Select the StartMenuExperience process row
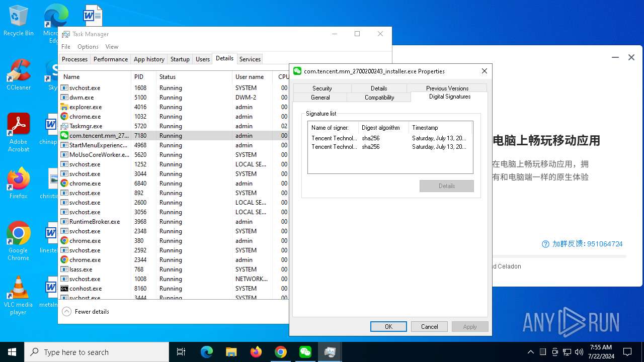644x362 pixels. click(x=174, y=145)
